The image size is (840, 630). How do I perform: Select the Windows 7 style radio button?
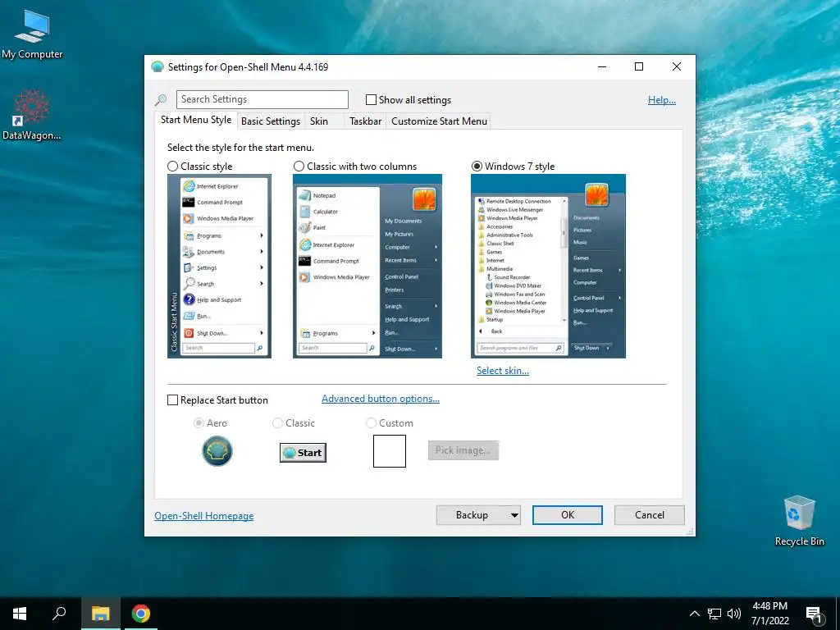(477, 167)
